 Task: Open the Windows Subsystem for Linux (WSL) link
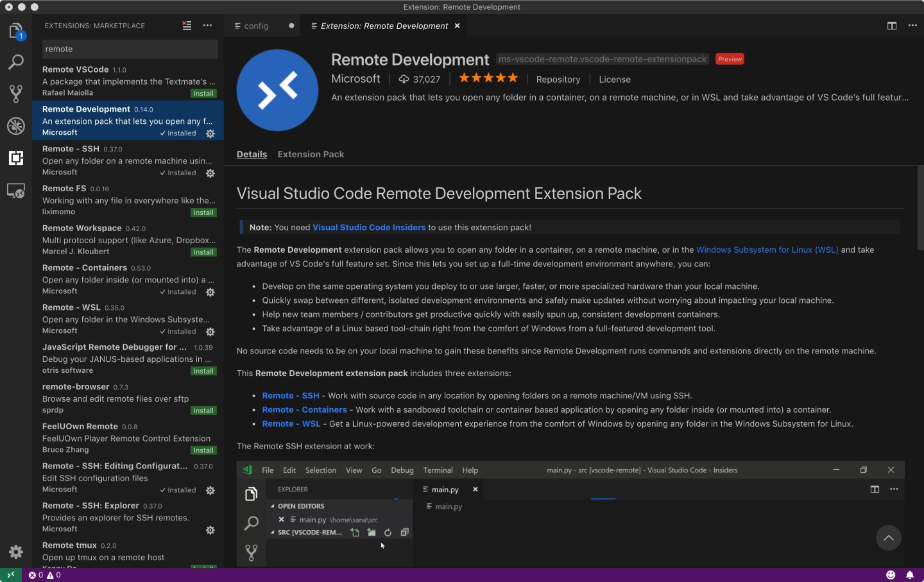[x=767, y=250]
